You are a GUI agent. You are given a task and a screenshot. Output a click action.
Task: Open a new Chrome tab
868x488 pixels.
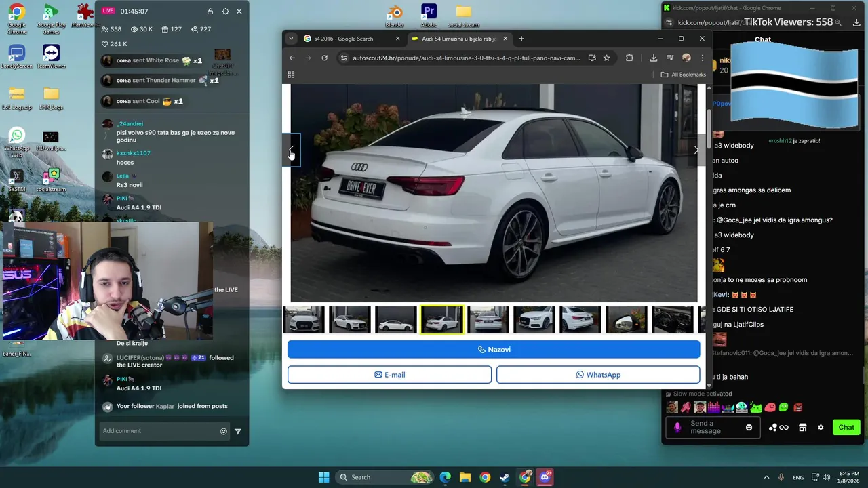point(521,39)
